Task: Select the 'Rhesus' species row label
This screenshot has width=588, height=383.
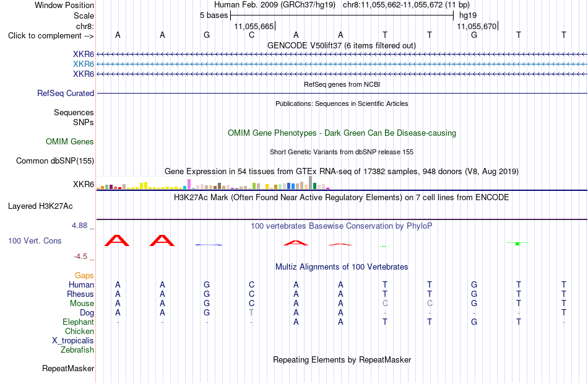Action: (x=80, y=294)
